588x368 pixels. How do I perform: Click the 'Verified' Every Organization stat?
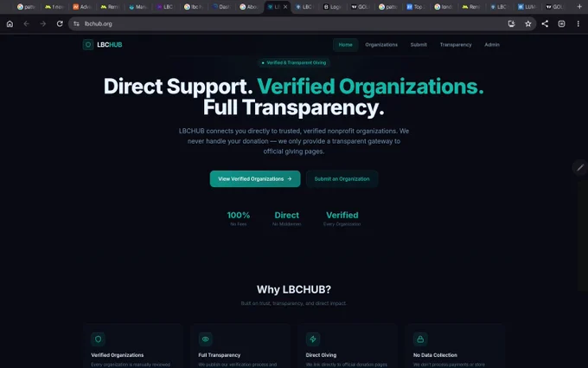pos(342,218)
